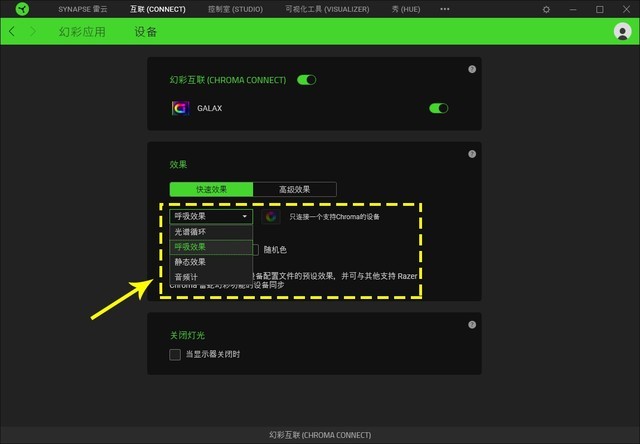The width and height of the screenshot is (640, 444).
Task: Toggle the 幻彩互联 Chroma Connect switch
Action: pyautogui.click(x=306, y=80)
